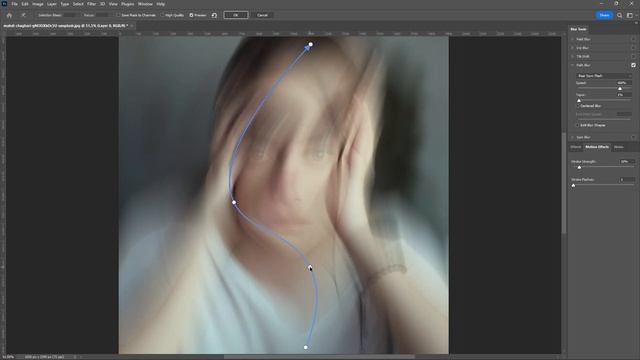This screenshot has height=360, width=640.
Task: Open the Plugins menu
Action: coord(127,4)
